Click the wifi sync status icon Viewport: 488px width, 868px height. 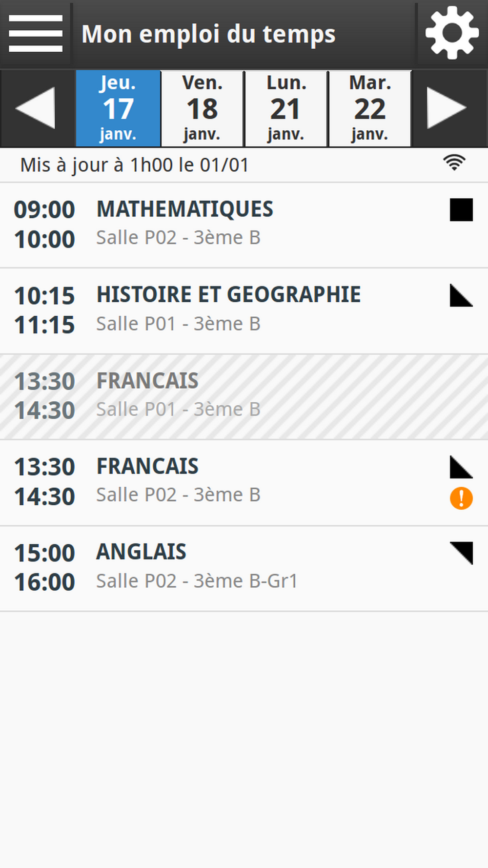point(454,163)
